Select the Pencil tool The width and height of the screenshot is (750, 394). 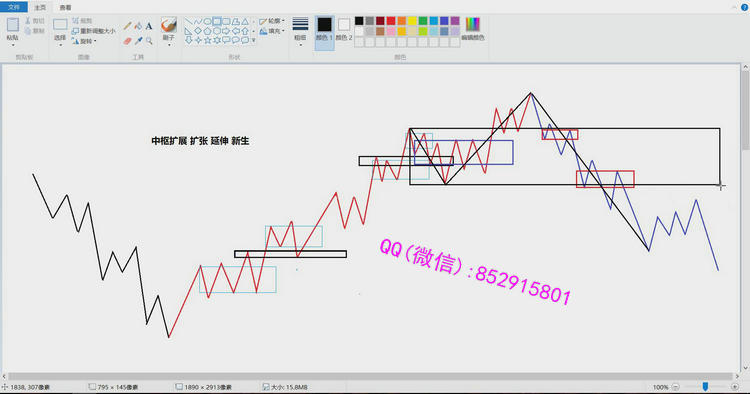pyautogui.click(x=128, y=26)
